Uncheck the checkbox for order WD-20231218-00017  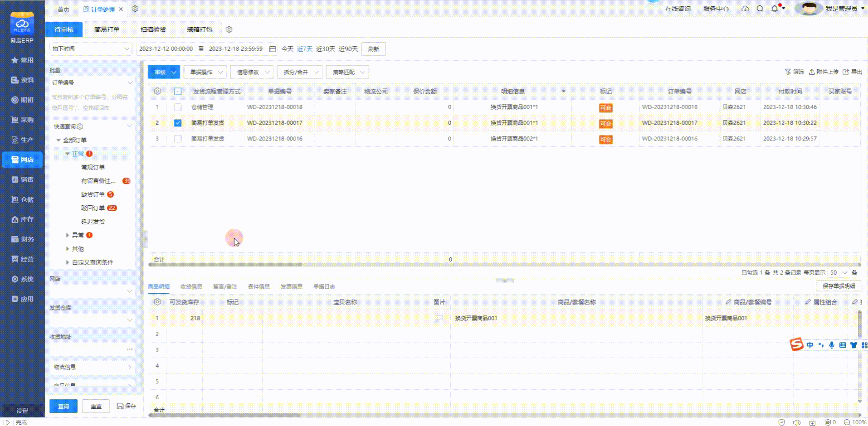point(178,123)
